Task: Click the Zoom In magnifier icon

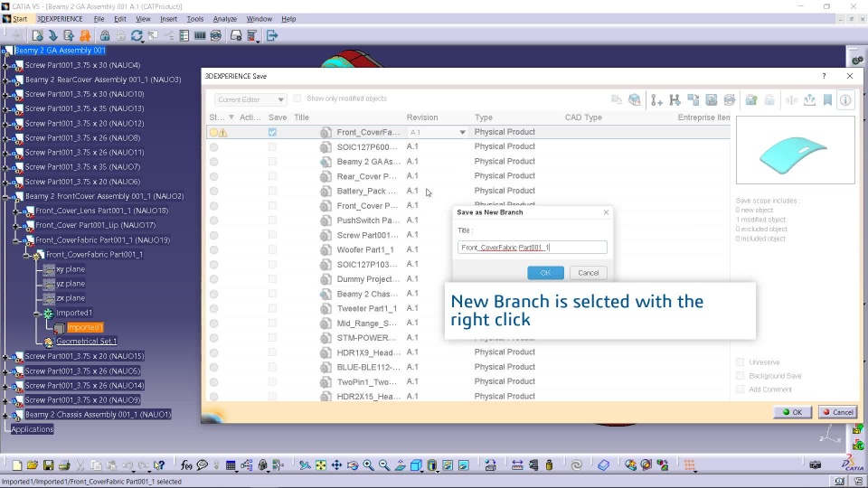Action: pos(368,465)
